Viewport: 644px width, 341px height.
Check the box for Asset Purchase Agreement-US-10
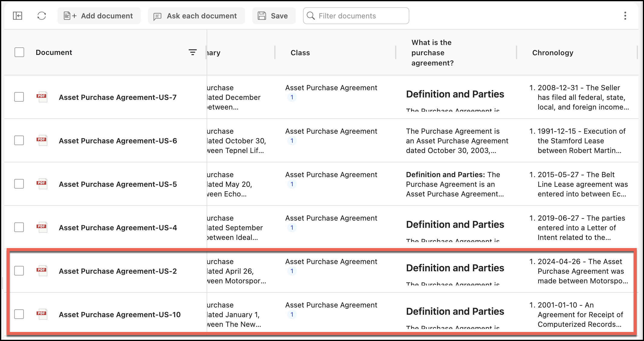(x=19, y=314)
